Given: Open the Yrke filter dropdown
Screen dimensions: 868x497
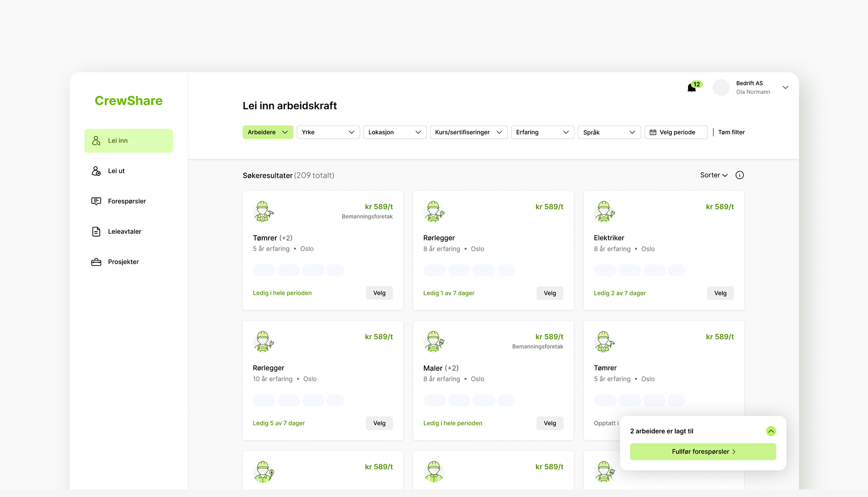Looking at the screenshot, I should (x=328, y=133).
